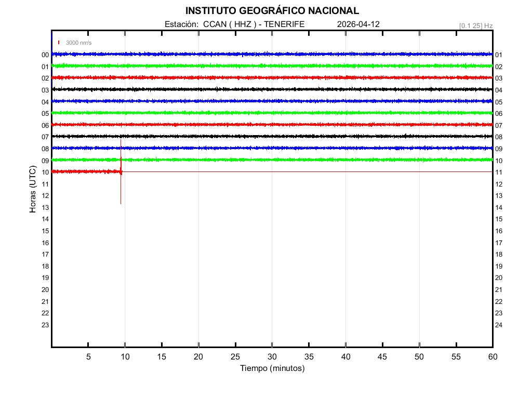Viewport: 532px width, 399px height.
Task: Click the Instituto Geográfico Nacional title
Action: point(272,11)
